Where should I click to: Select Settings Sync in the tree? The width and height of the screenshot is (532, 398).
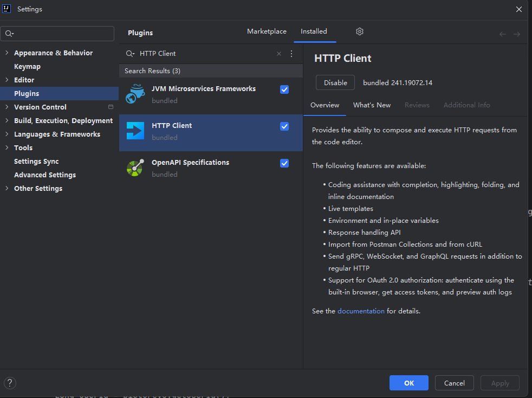(x=36, y=161)
